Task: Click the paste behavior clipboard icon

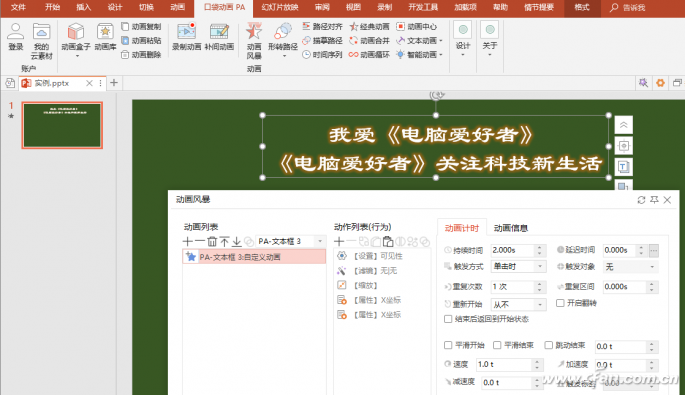Action: pos(388,241)
